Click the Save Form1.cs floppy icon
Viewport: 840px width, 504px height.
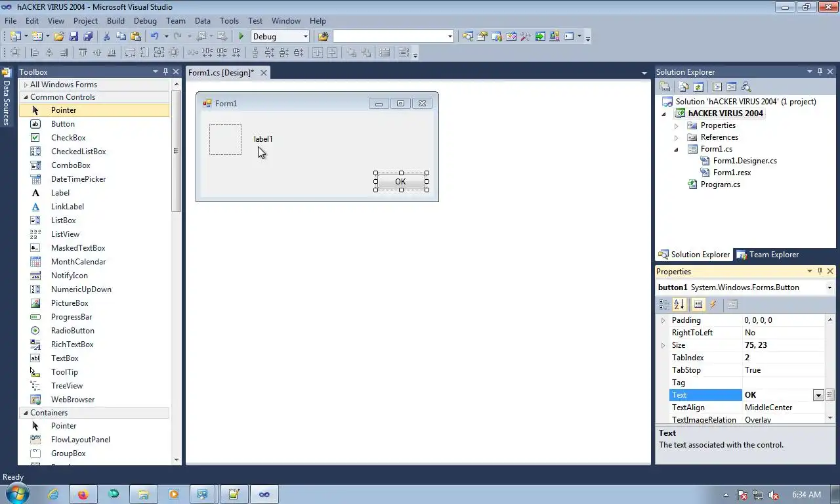tap(73, 36)
